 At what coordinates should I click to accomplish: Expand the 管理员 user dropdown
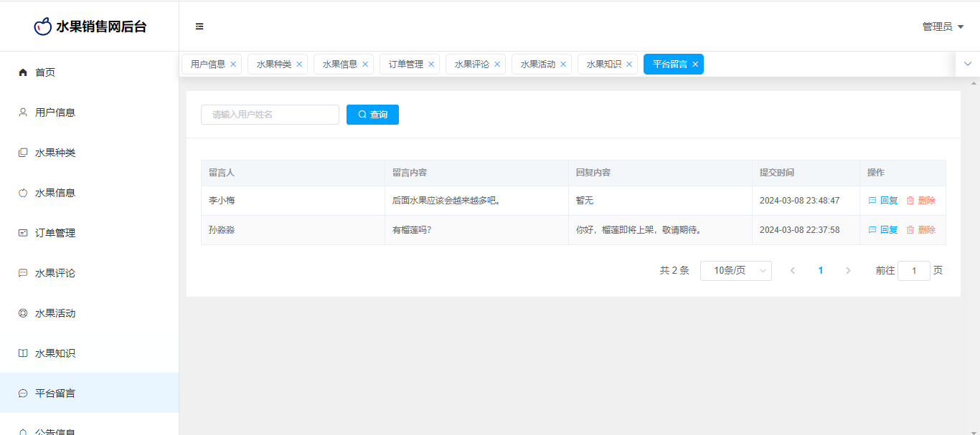point(943,27)
